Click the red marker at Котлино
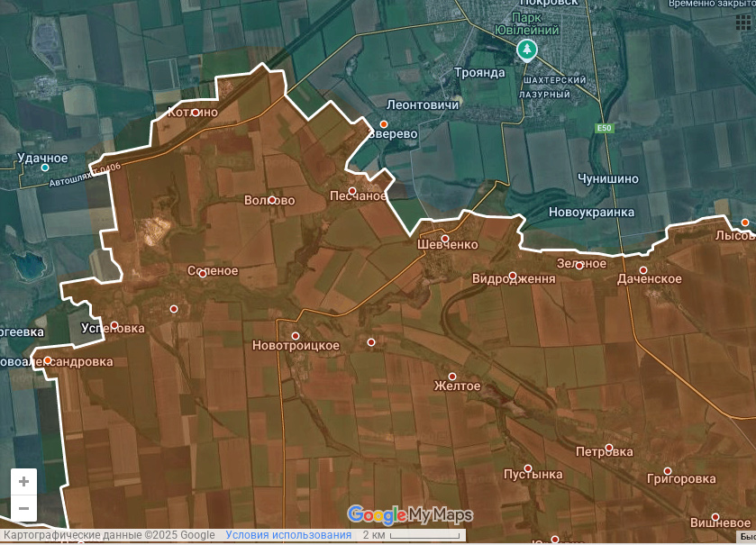 click(x=195, y=113)
